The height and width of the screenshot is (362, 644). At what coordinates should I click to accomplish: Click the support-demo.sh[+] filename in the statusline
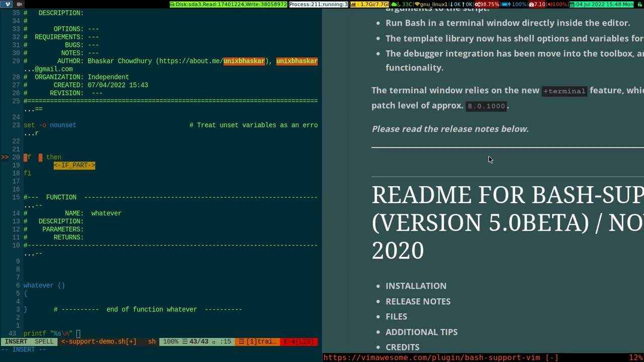(x=99, y=341)
